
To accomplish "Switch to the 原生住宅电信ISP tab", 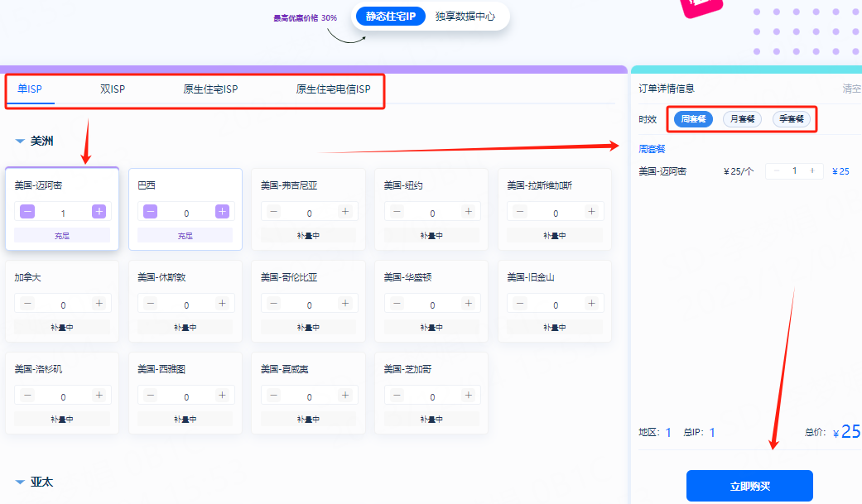I will 334,89.
